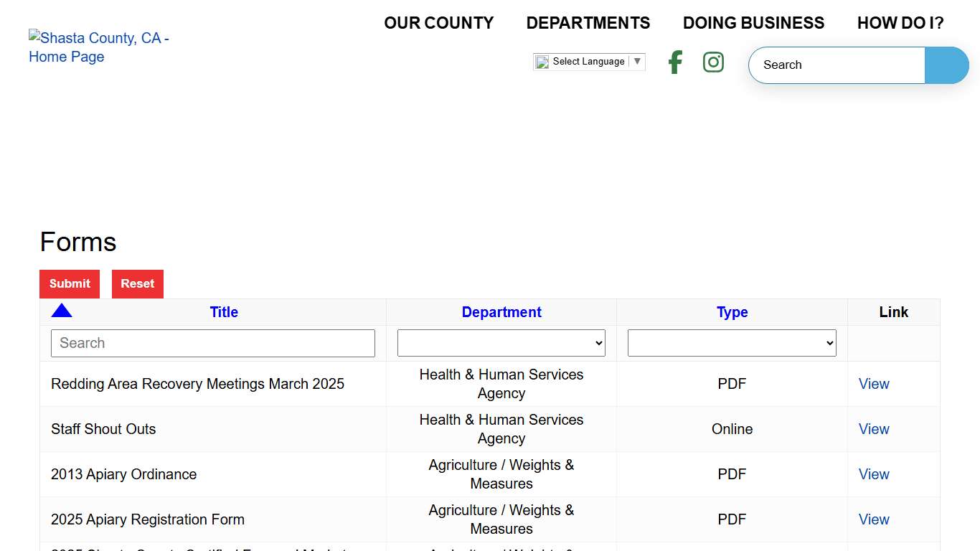The image size is (980, 551).
Task: Click the Shasta County home page logo
Action: pyautogui.click(x=98, y=47)
